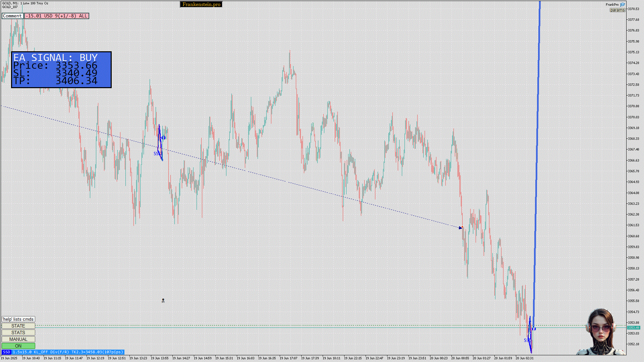Click the 3353.49 current price tag
Viewport: 644px width, 362px height.
point(634,328)
